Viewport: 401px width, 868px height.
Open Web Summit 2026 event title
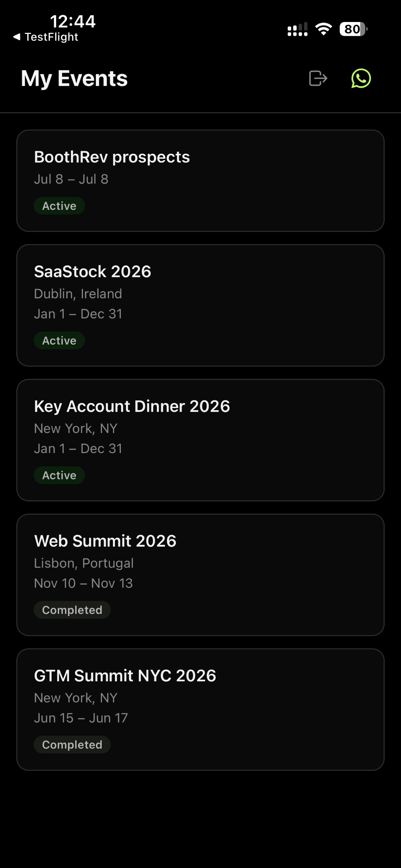tap(105, 541)
